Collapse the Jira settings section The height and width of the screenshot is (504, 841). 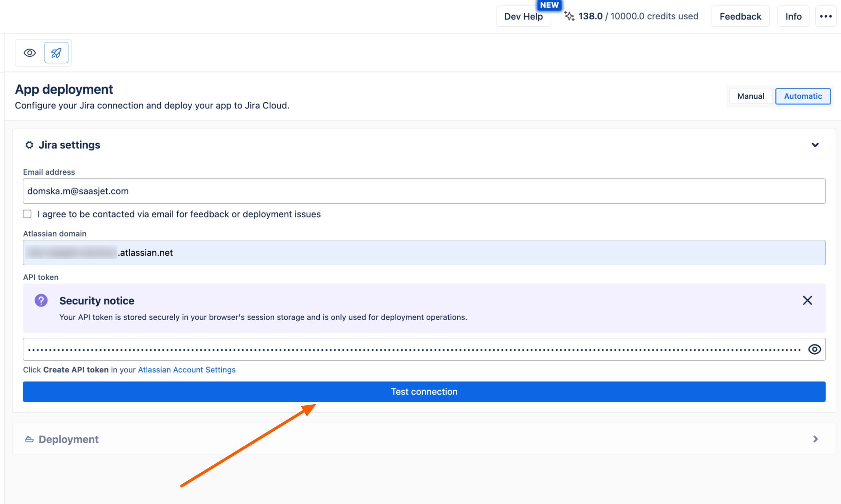click(x=815, y=145)
